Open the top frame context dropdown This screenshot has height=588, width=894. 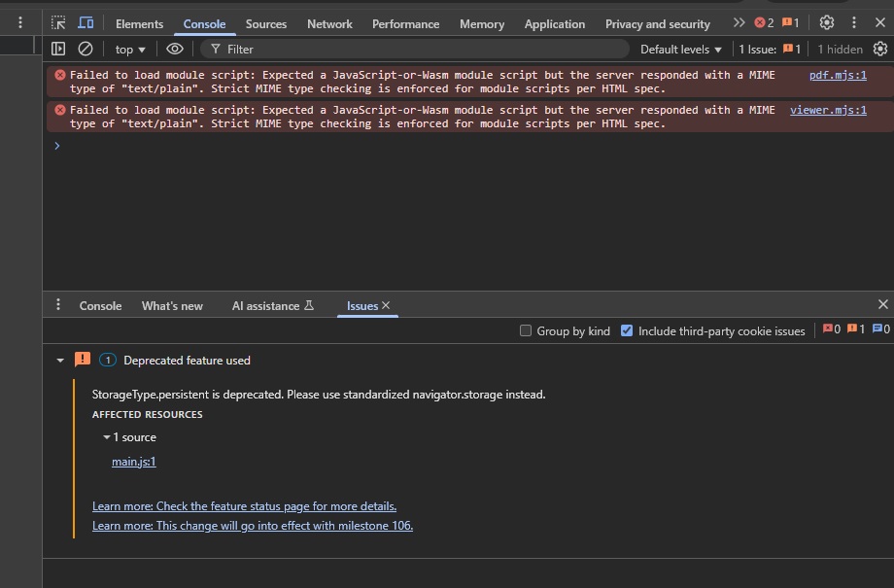tap(129, 49)
